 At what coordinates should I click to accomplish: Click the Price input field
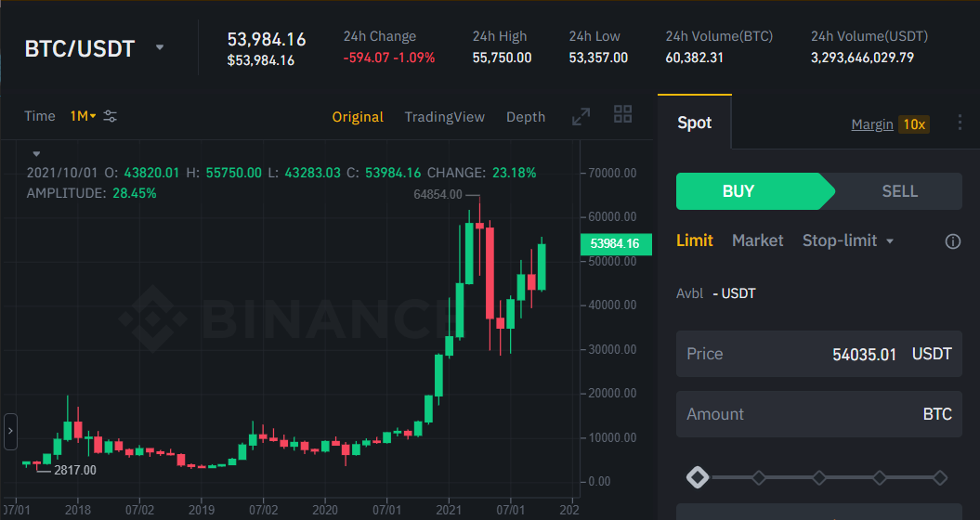(818, 354)
